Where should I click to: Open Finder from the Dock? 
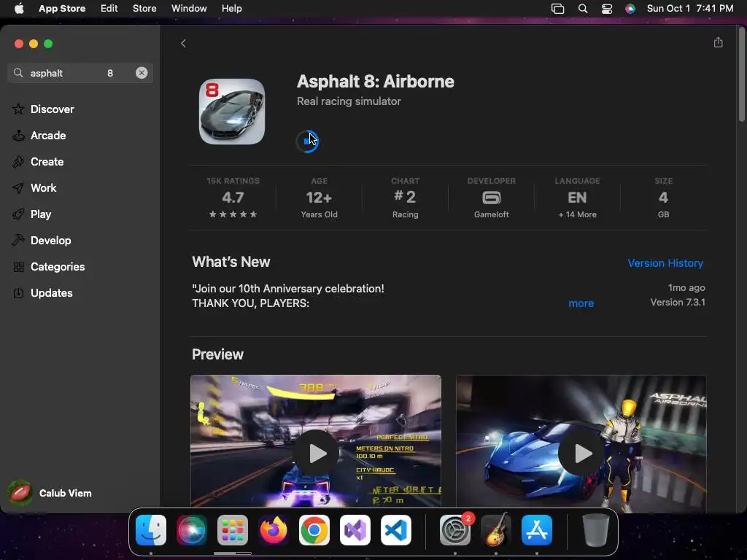[151, 530]
